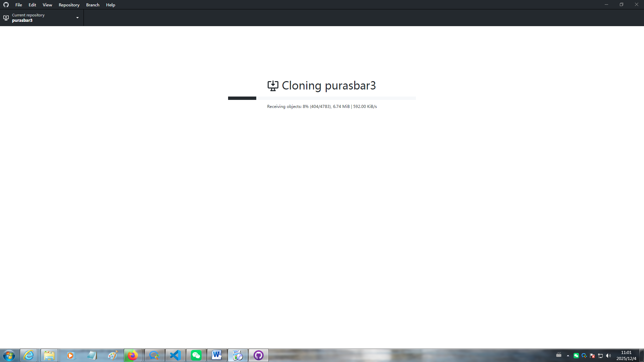Open the Windows Start menu
Viewport: 644px width, 362px height.
click(x=9, y=355)
